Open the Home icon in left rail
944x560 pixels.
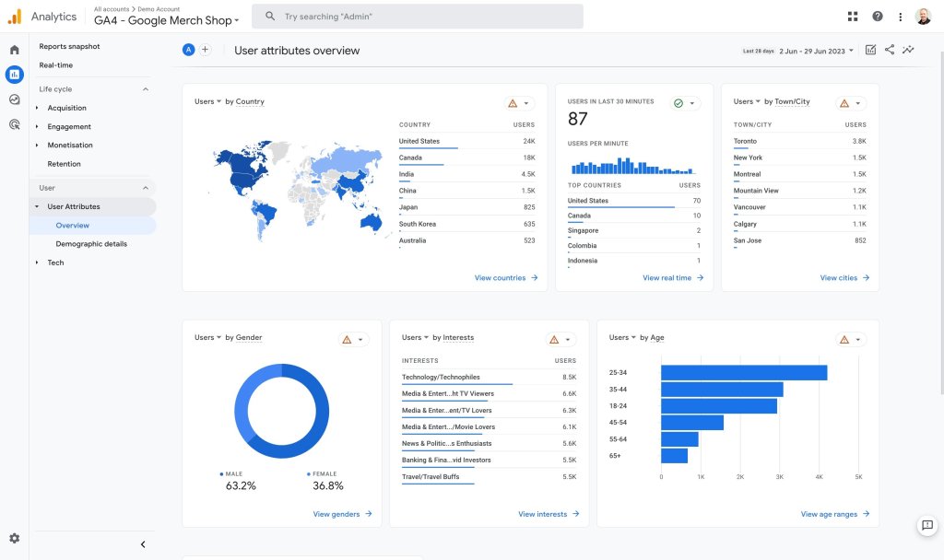[x=15, y=50]
